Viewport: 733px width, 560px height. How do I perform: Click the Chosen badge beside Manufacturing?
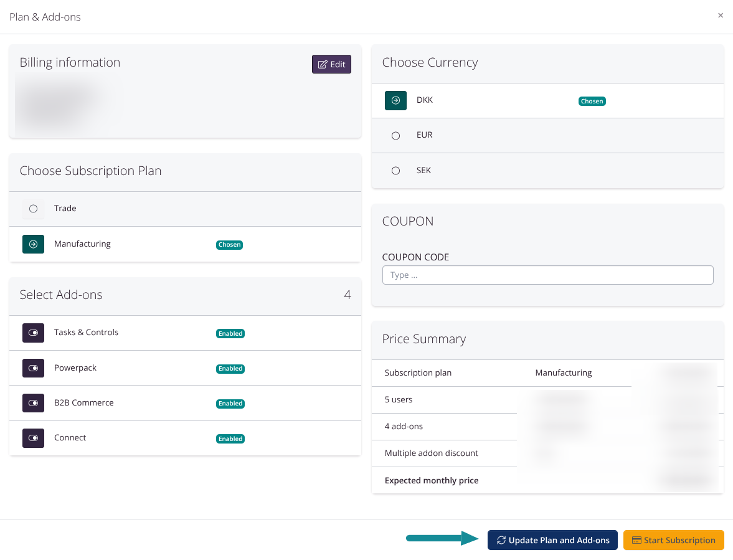pyautogui.click(x=229, y=245)
